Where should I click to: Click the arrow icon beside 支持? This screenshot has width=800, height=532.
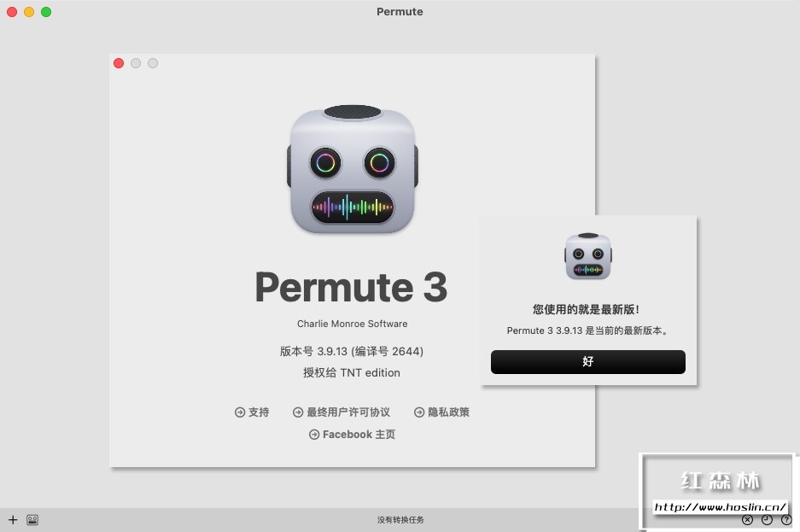240,412
